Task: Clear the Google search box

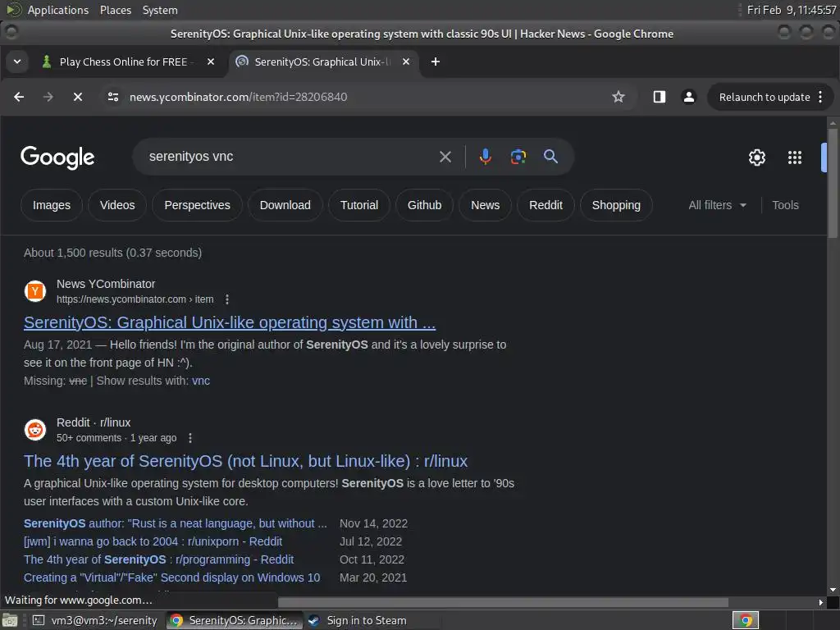Action: click(445, 157)
